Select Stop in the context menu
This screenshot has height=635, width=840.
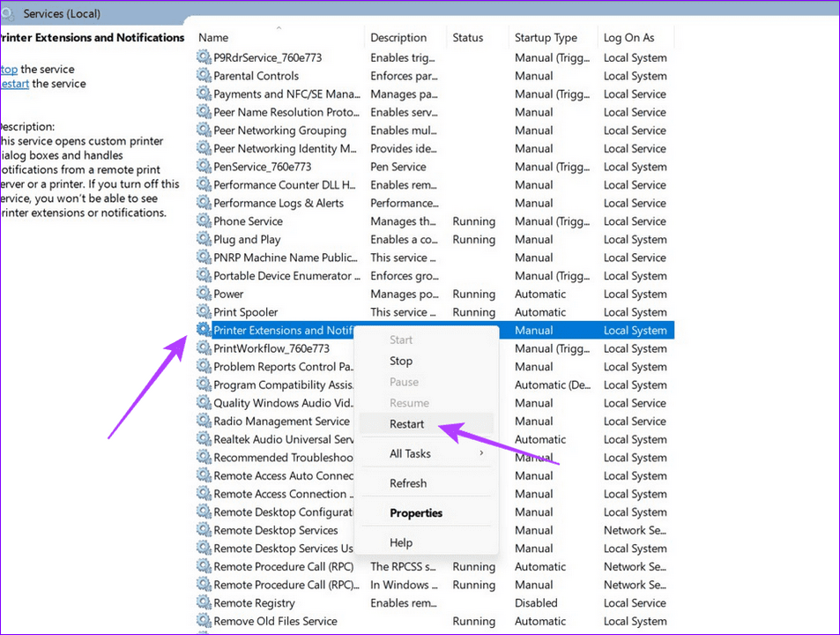click(x=401, y=361)
